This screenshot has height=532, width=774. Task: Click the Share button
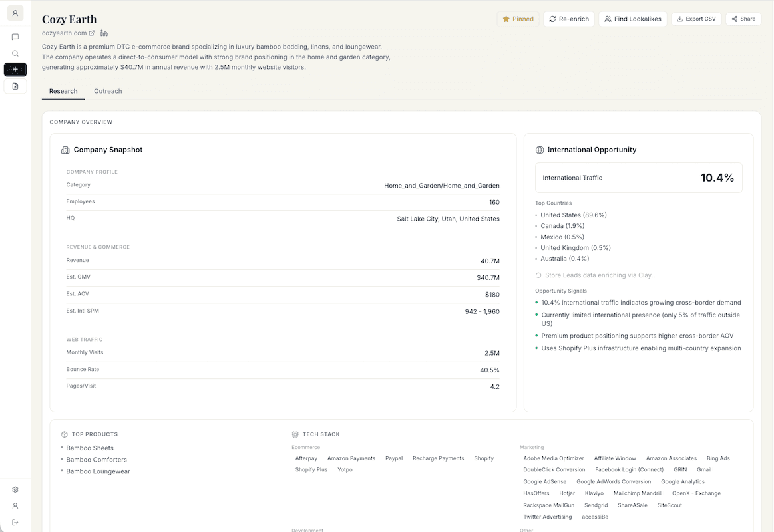tap(743, 19)
